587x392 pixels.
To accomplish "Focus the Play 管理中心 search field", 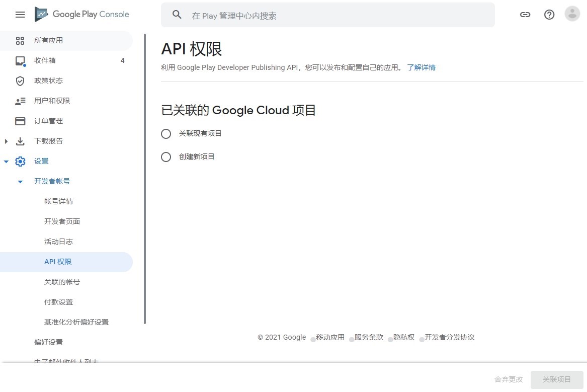I will (x=328, y=15).
